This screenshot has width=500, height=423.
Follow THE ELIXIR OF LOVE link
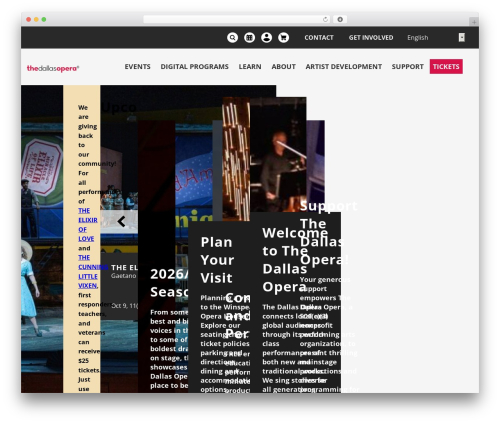click(88, 225)
